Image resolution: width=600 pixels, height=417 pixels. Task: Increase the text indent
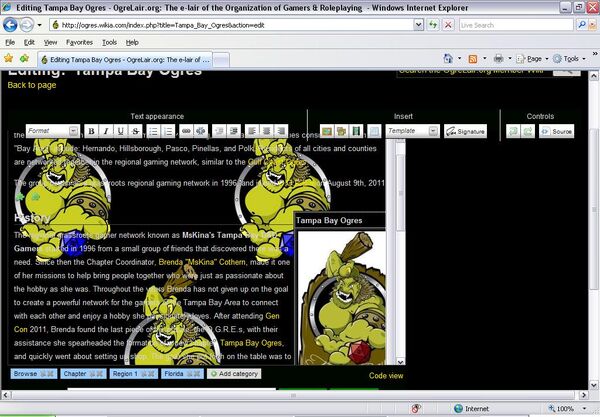tap(234, 131)
